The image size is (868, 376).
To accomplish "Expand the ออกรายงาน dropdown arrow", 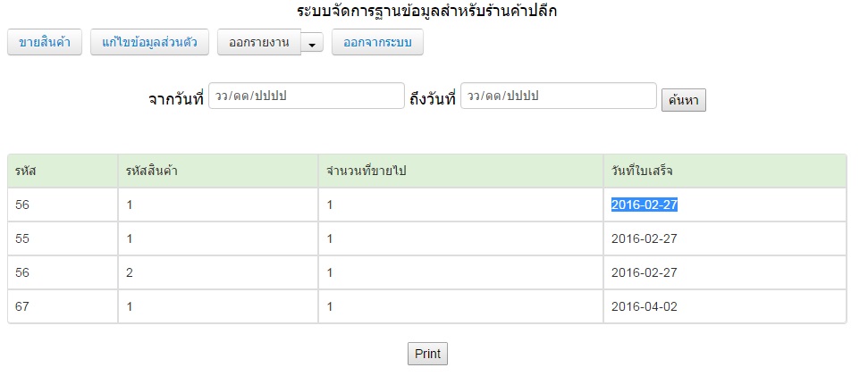I will 312,44.
